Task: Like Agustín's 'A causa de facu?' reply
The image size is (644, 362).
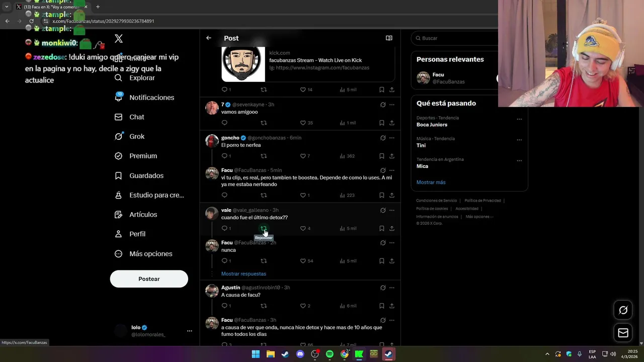Action: click(303, 306)
